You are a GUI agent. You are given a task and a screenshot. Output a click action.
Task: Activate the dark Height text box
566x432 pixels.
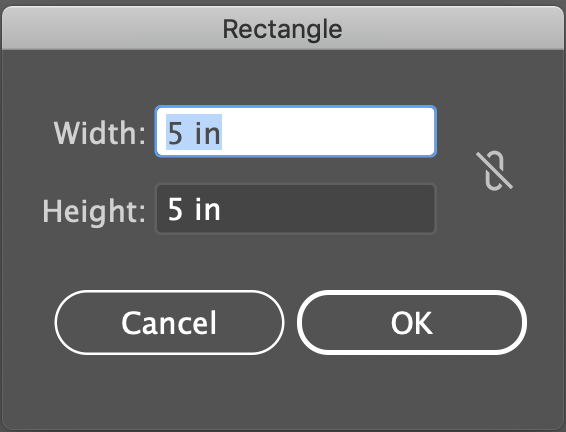coord(296,209)
